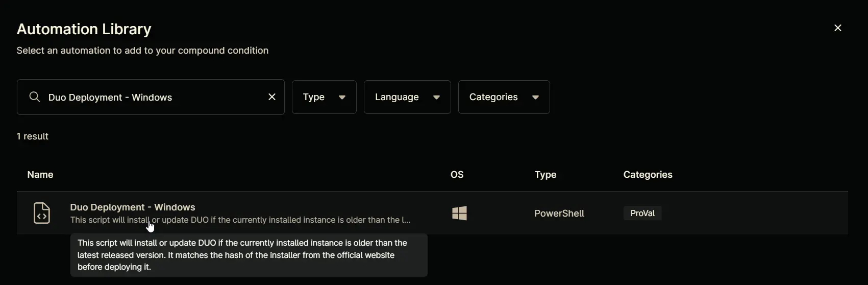Viewport: 868px width, 285px height.
Task: Open the Type filter dropdown
Action: 324,97
